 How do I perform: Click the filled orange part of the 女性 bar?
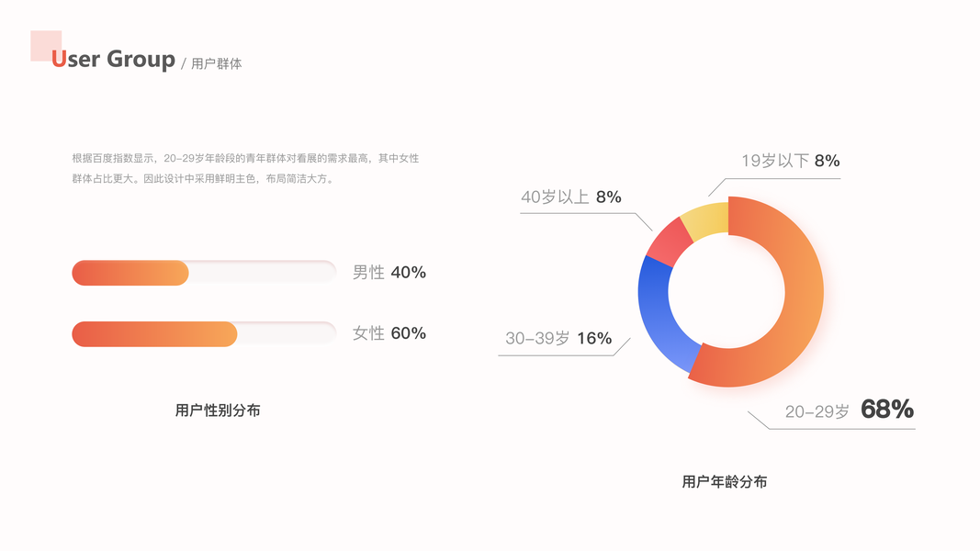point(153,334)
